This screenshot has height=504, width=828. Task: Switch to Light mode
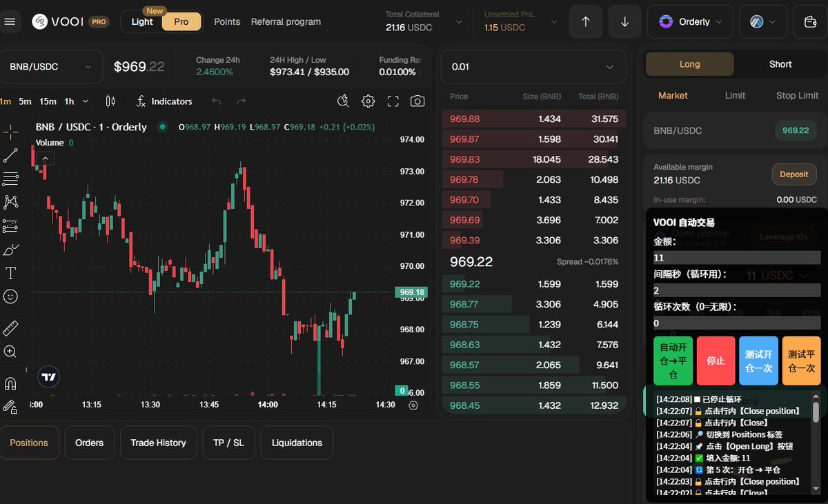[142, 21]
